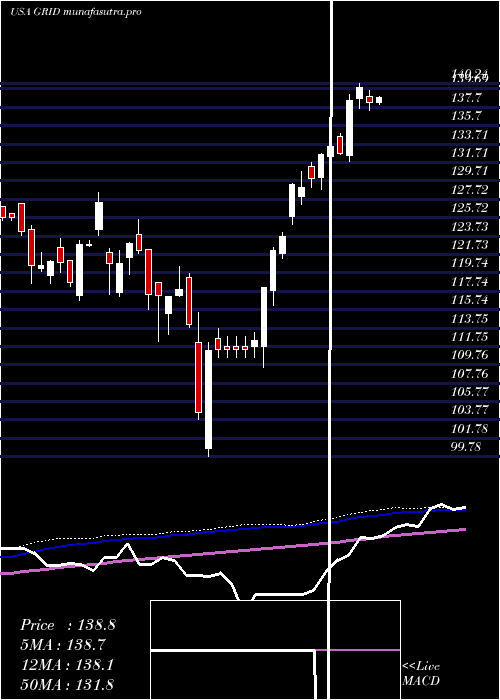Select the 115.74 price axis label
Viewport: 500px width, 700px height.
coord(469,300)
